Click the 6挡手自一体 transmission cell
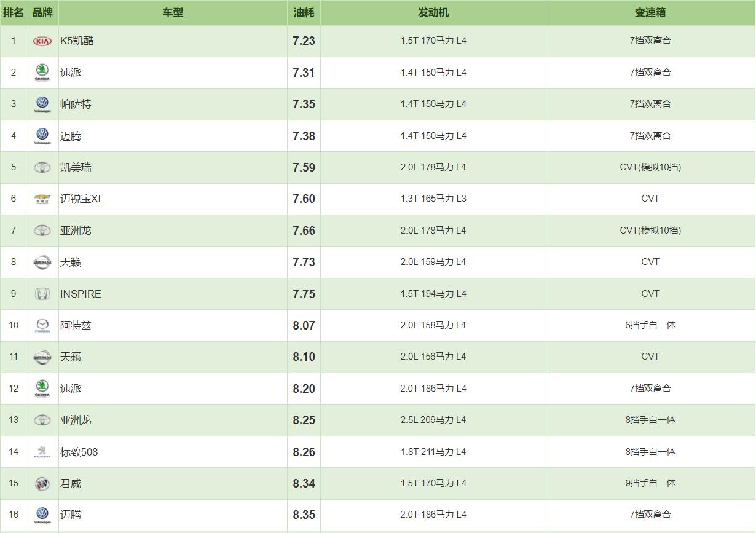 pyautogui.click(x=650, y=325)
